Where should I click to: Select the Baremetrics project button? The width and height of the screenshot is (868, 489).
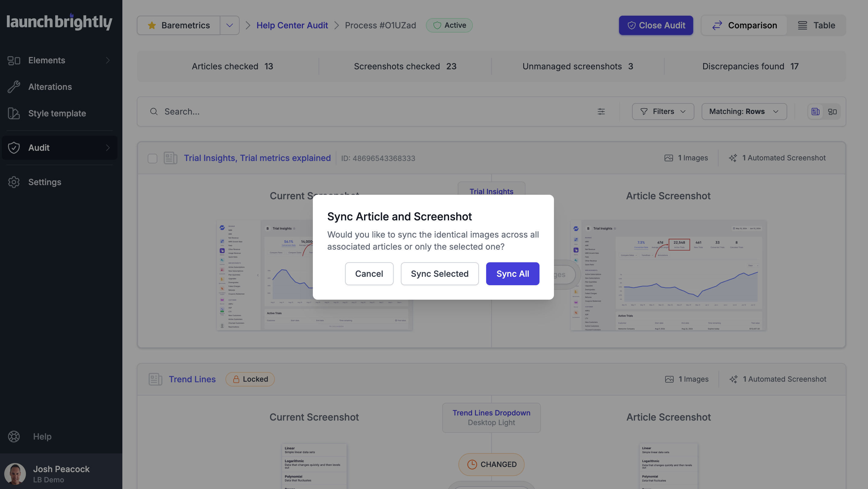coord(179,25)
